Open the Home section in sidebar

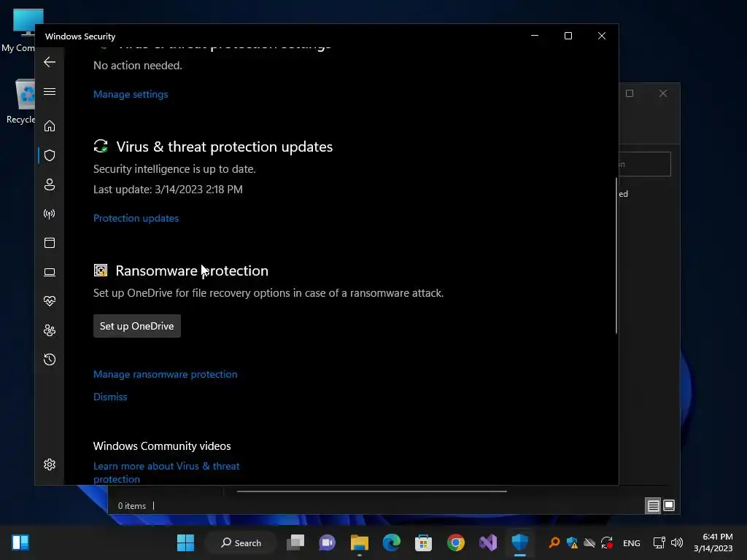tap(50, 126)
